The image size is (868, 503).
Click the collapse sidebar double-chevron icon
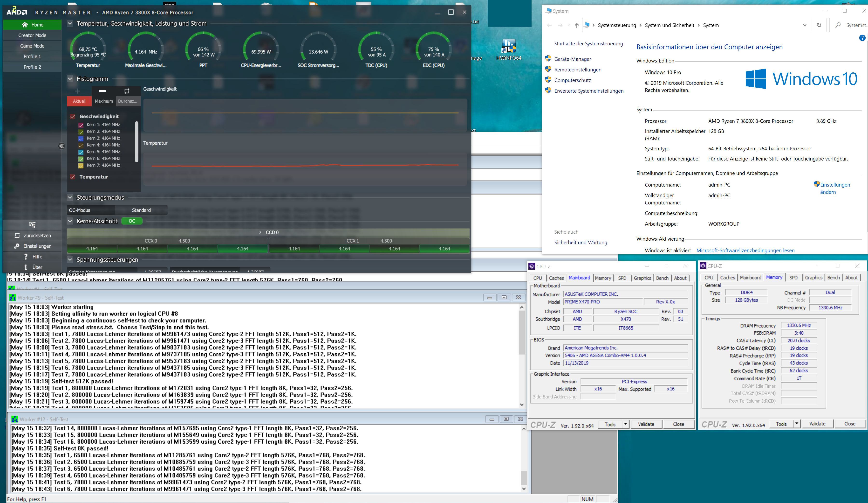[61, 146]
